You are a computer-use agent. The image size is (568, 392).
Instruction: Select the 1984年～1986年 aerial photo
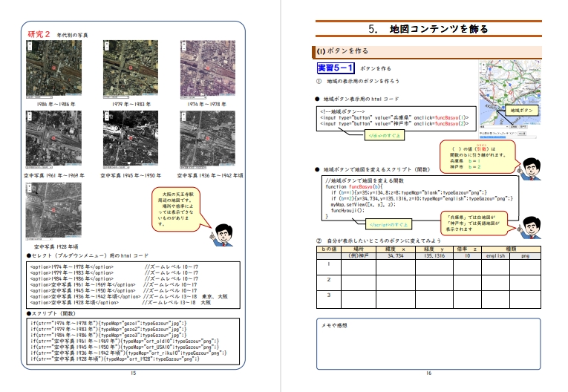click(x=53, y=69)
